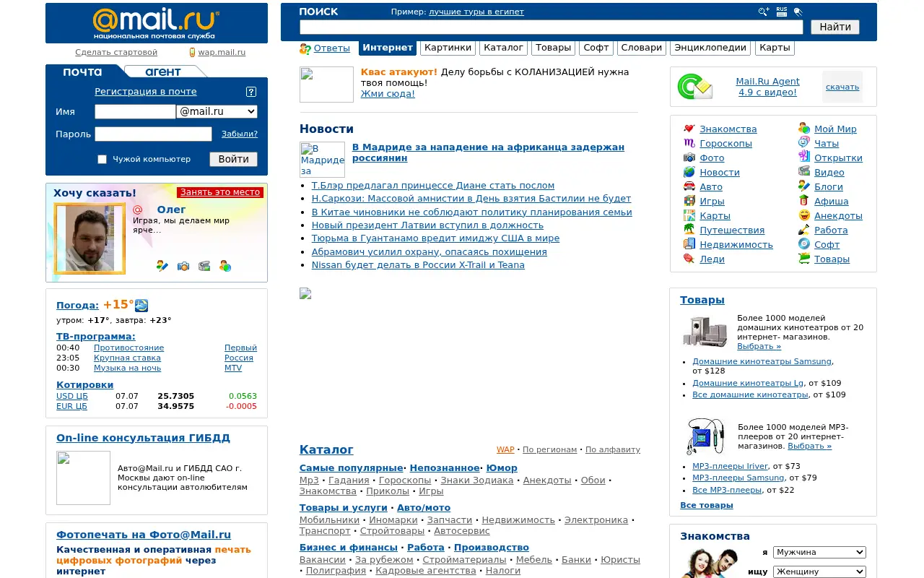Viewport: 924px width, 578px height.
Task: Click the satellite icon next to RUS keyboard
Action: (x=798, y=12)
